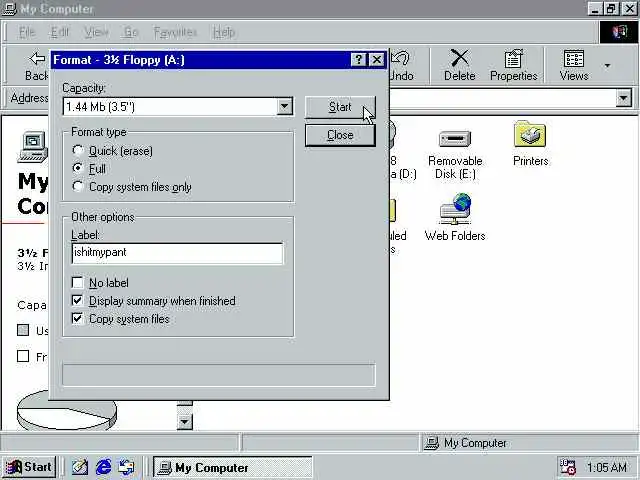Click My Computer status bar zone text

pos(475,443)
